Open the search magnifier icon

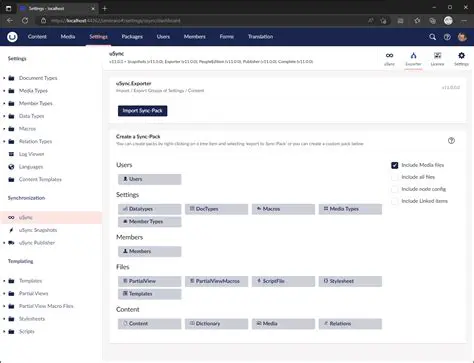(x=432, y=37)
